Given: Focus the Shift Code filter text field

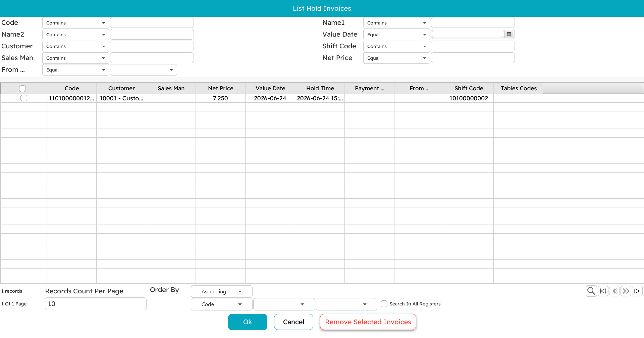Looking at the screenshot, I should click(473, 46).
